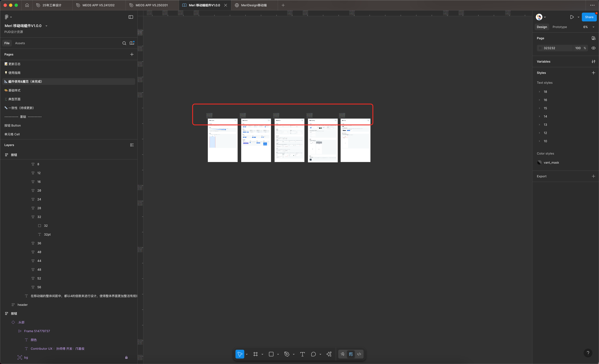Screen dimensions: 599x364
Task: Open the 使用指南 page
Action: pyautogui.click(x=69, y=73)
